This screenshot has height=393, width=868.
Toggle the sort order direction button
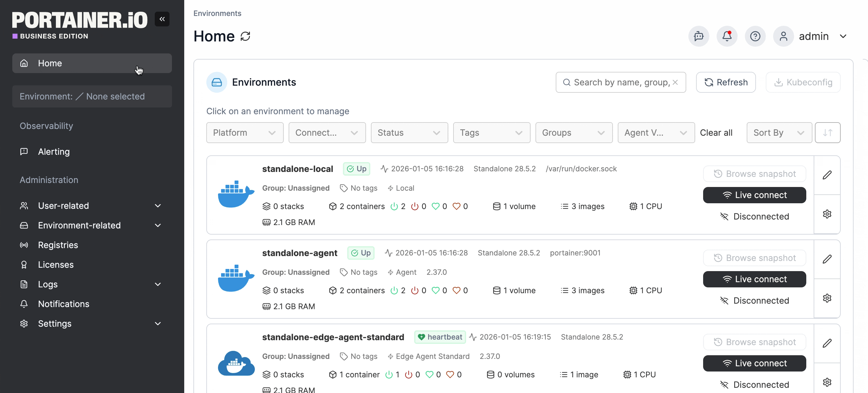pyautogui.click(x=827, y=132)
